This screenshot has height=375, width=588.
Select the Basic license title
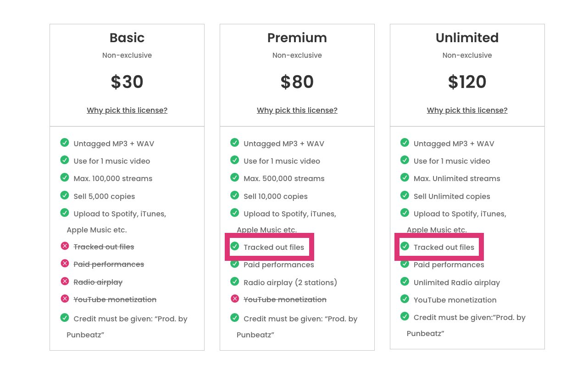127,38
